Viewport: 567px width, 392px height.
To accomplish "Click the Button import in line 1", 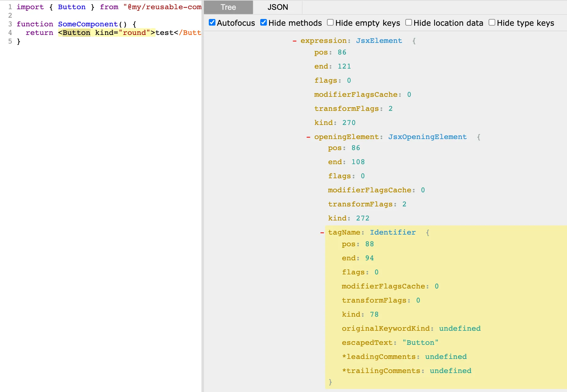I will pyautogui.click(x=72, y=7).
